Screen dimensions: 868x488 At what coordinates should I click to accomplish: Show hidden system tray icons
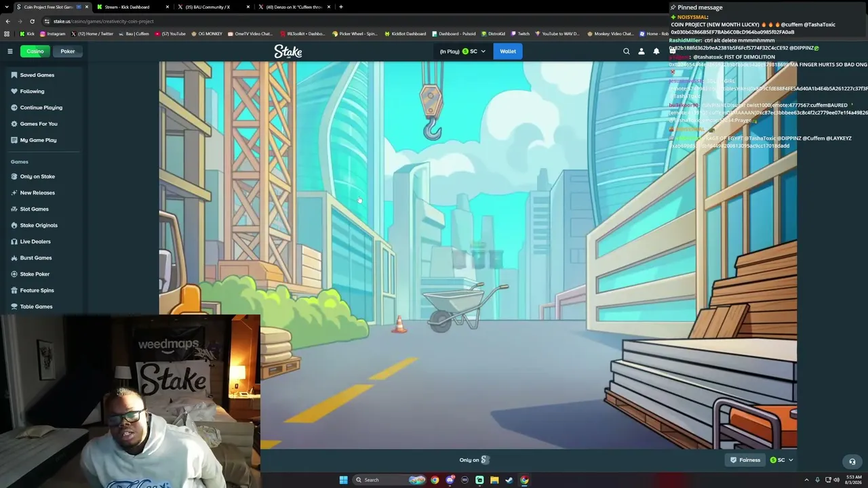pyautogui.click(x=807, y=480)
